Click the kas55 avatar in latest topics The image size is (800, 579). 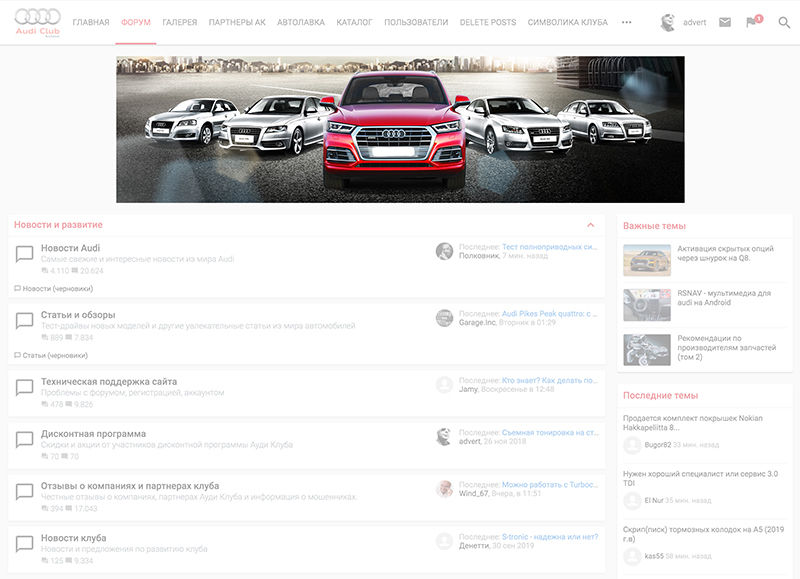632,556
